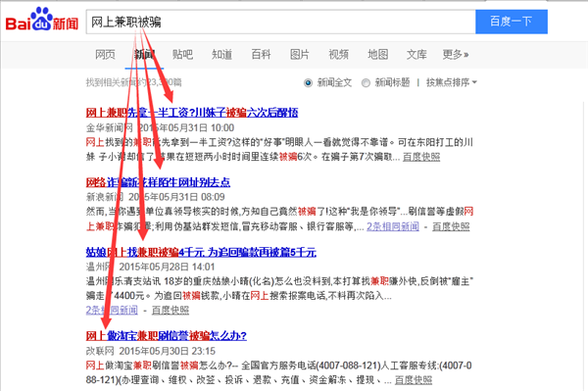Open result 网上兼职先拿一半工资?川妹子被骗六次后醒悟
588x391 pixels.
pyautogui.click(x=192, y=113)
